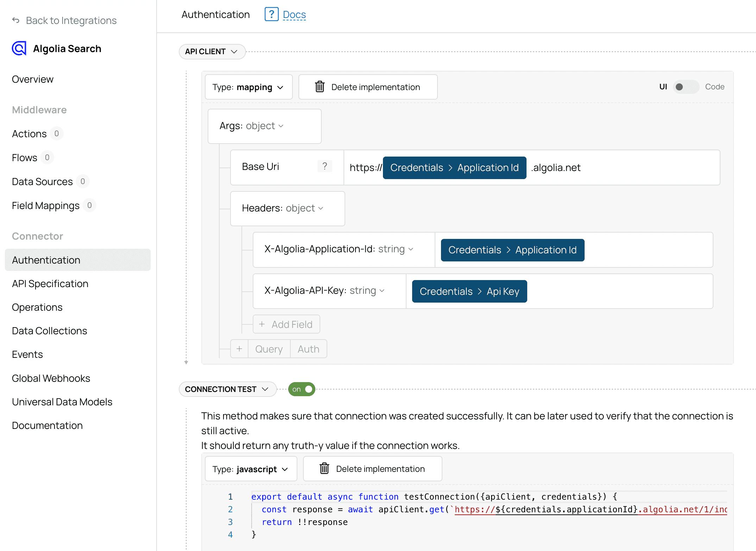Click the Auth button

click(308, 349)
